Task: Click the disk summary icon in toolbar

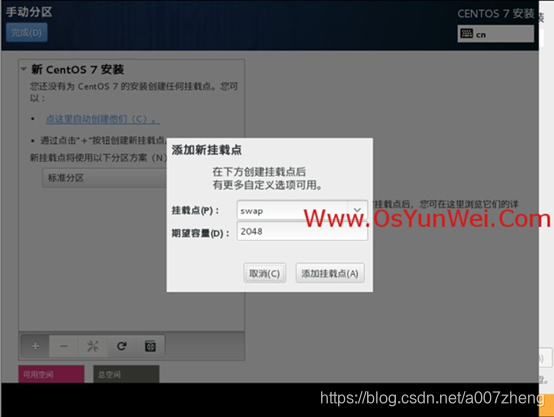Action: click(x=150, y=346)
